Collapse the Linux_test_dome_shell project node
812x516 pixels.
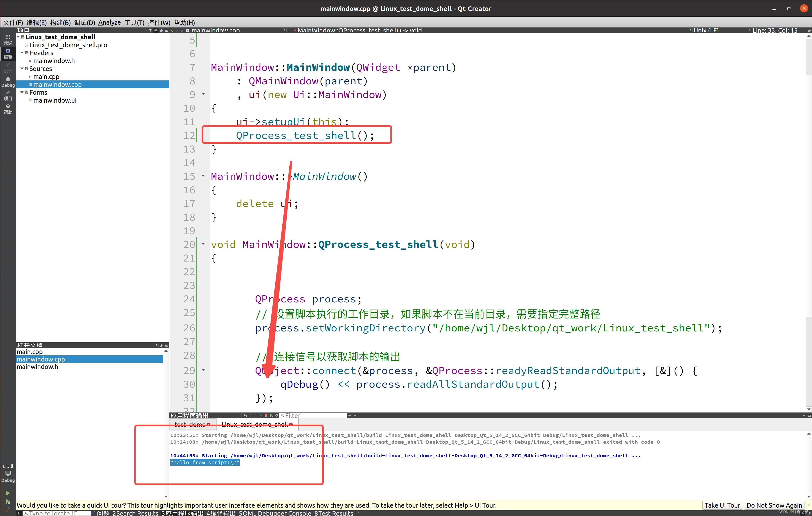(x=18, y=37)
